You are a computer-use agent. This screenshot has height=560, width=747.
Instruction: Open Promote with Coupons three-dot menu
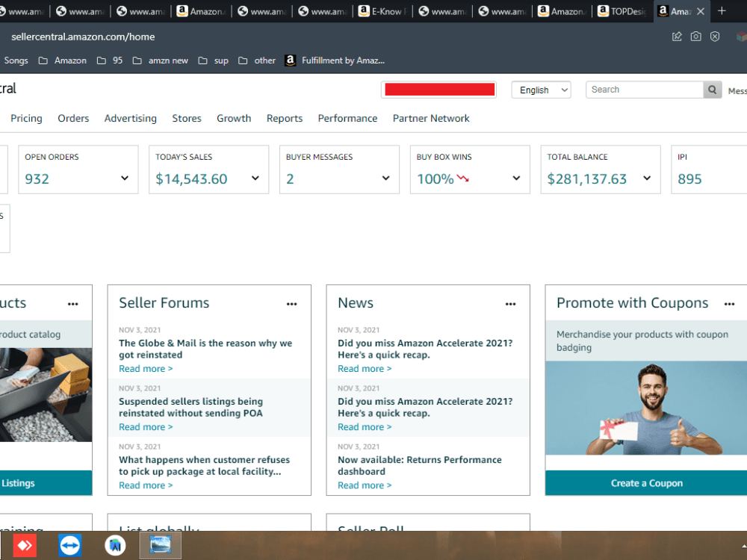click(729, 304)
